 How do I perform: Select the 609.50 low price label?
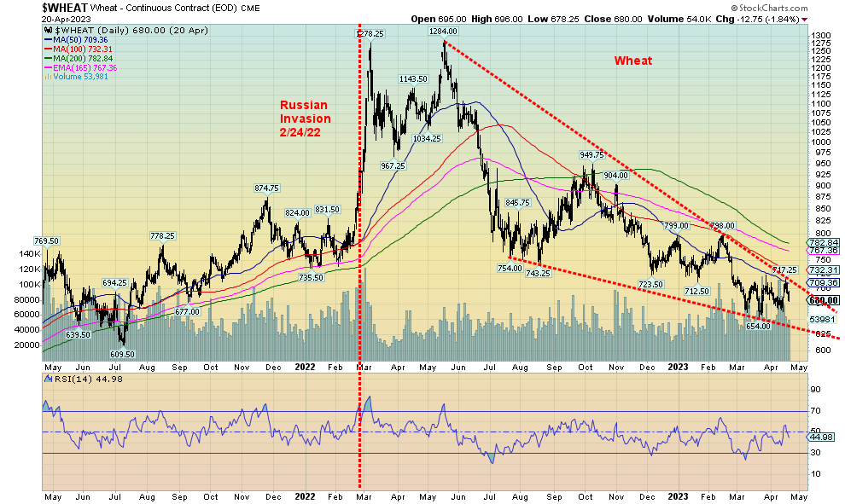[123, 353]
